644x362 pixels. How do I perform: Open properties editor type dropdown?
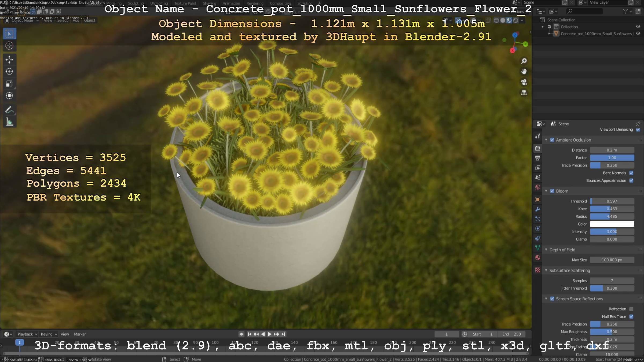tap(540, 124)
